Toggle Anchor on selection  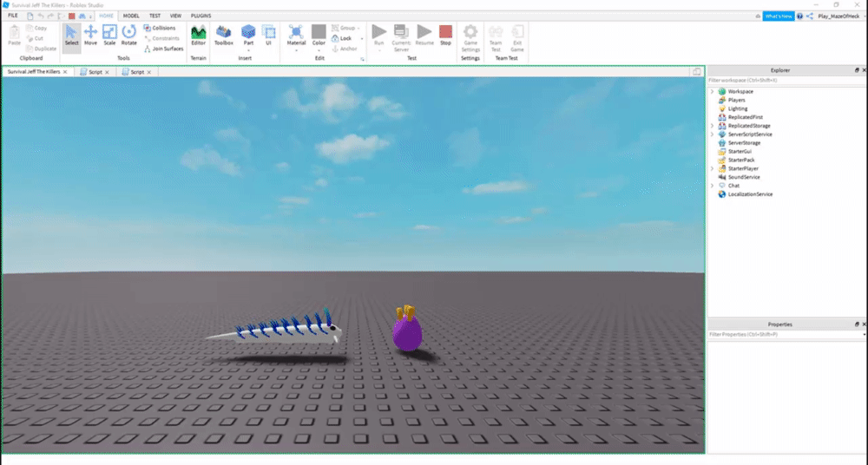click(345, 49)
